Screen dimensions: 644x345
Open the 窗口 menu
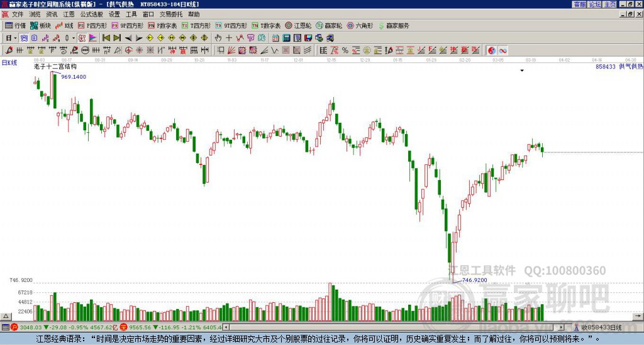click(148, 14)
